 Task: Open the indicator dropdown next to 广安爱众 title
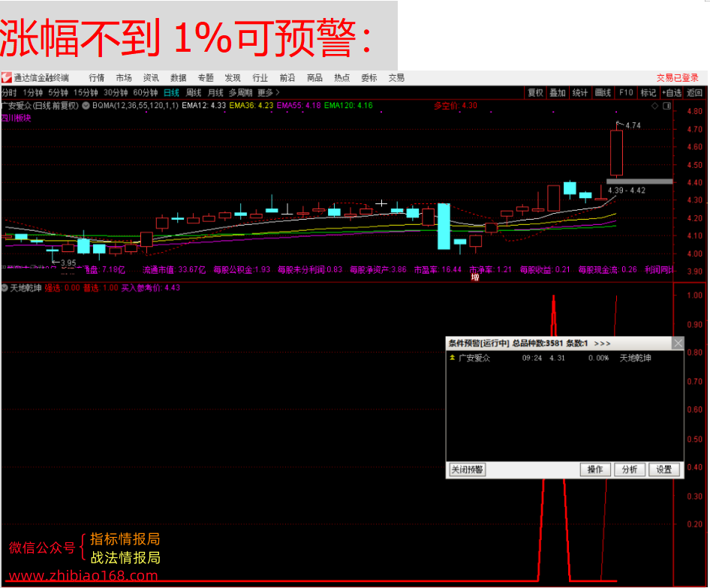[86, 106]
